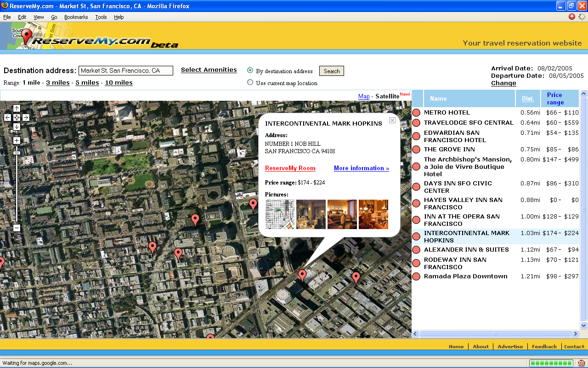
Task: Click the hotel list scroll-right arrow
Action: (x=575, y=334)
